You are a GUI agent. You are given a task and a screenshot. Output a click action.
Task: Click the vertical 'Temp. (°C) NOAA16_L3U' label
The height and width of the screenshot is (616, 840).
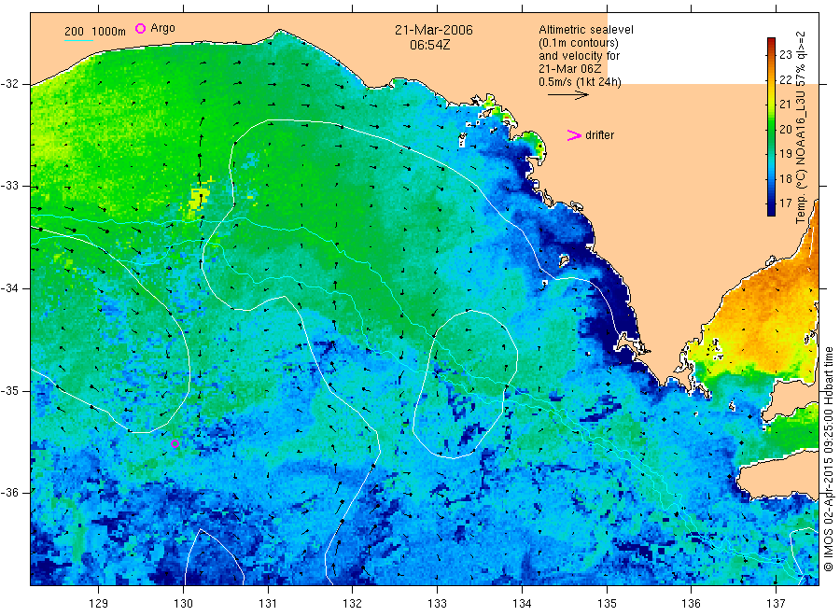[801, 128]
